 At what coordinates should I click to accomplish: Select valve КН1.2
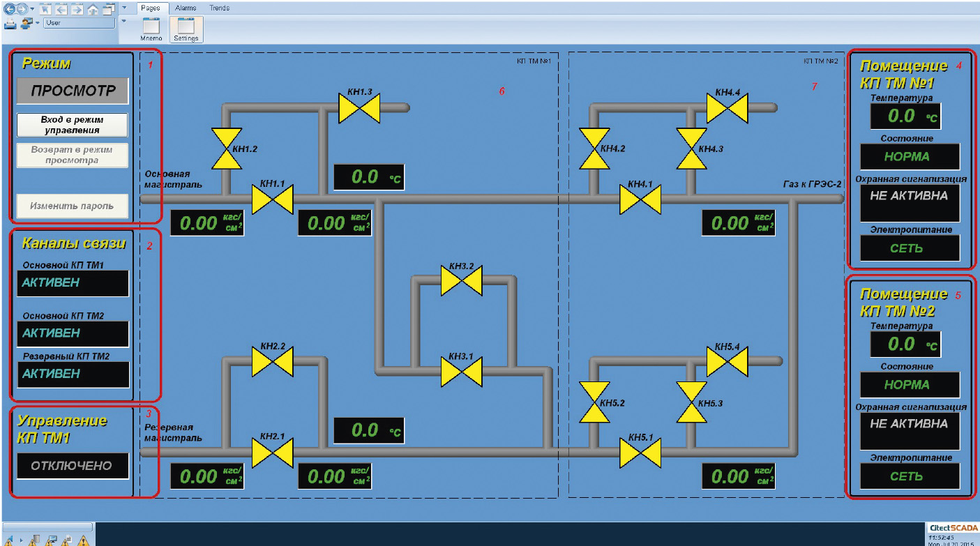[x=227, y=149]
